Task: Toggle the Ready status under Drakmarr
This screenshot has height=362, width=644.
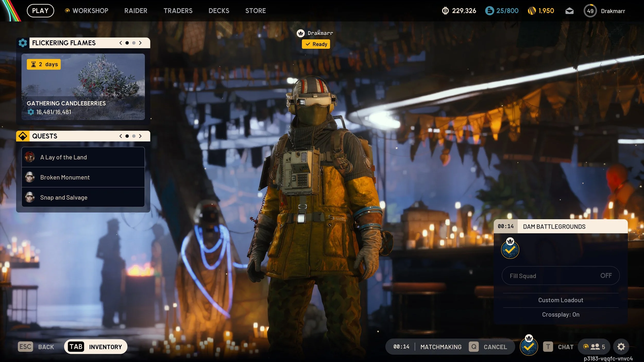Action: (x=316, y=44)
